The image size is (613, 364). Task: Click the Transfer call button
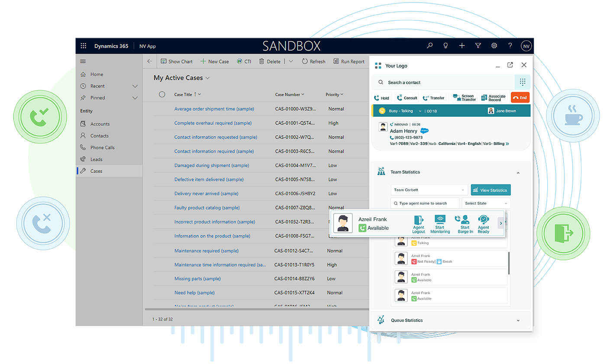tap(434, 98)
